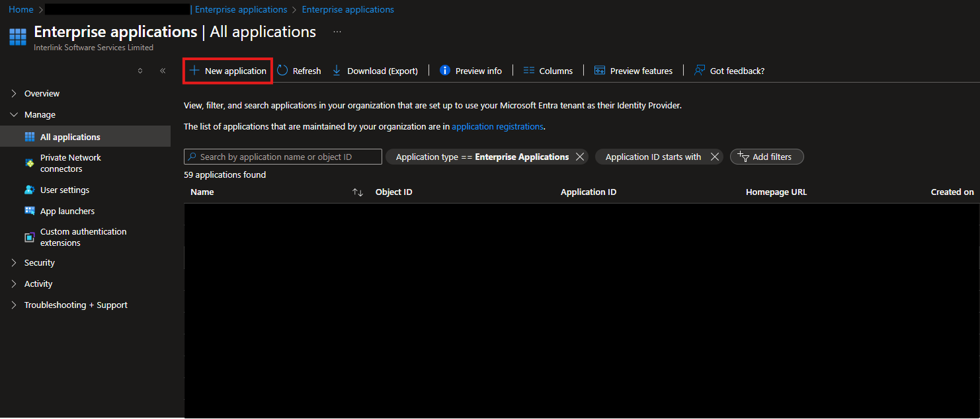980x419 pixels.
Task: Remove the Application type filter with X
Action: (579, 157)
